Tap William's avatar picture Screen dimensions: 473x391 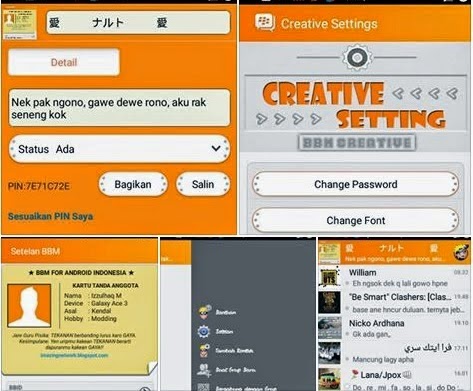pyautogui.click(x=329, y=277)
